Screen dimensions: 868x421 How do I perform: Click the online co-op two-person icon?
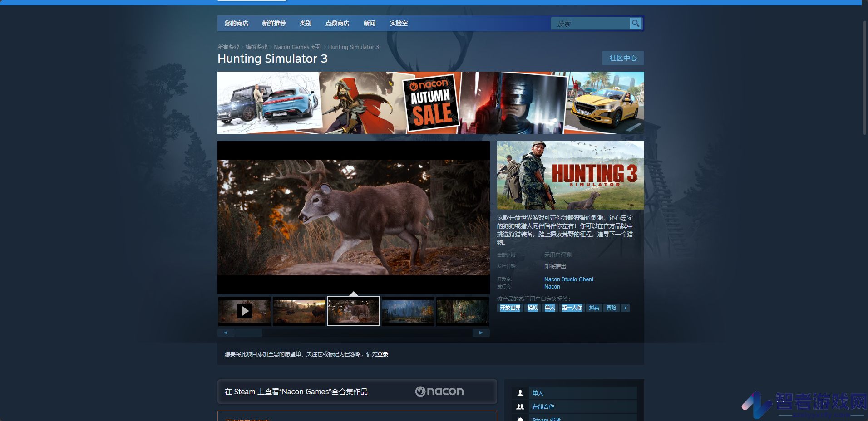pyautogui.click(x=520, y=407)
